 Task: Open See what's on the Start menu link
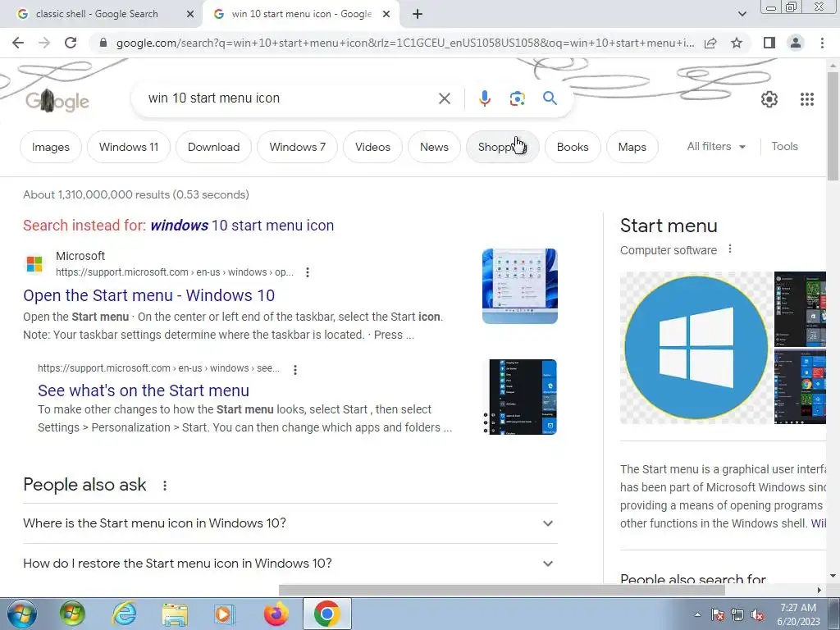point(144,390)
